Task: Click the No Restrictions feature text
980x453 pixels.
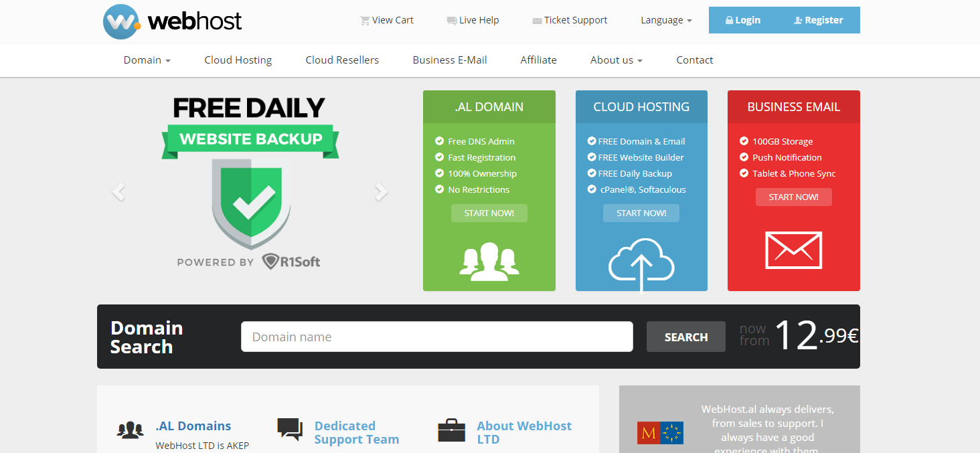Action: click(479, 189)
